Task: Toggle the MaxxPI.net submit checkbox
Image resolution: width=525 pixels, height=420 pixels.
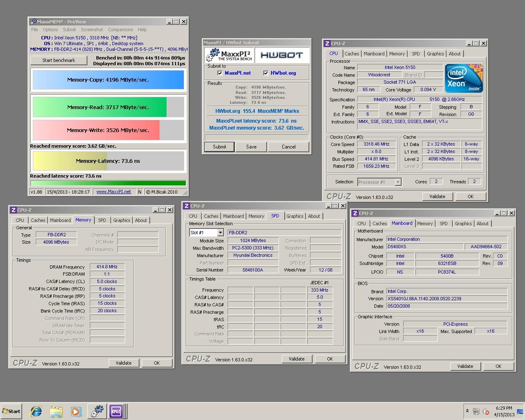Action: (x=220, y=73)
